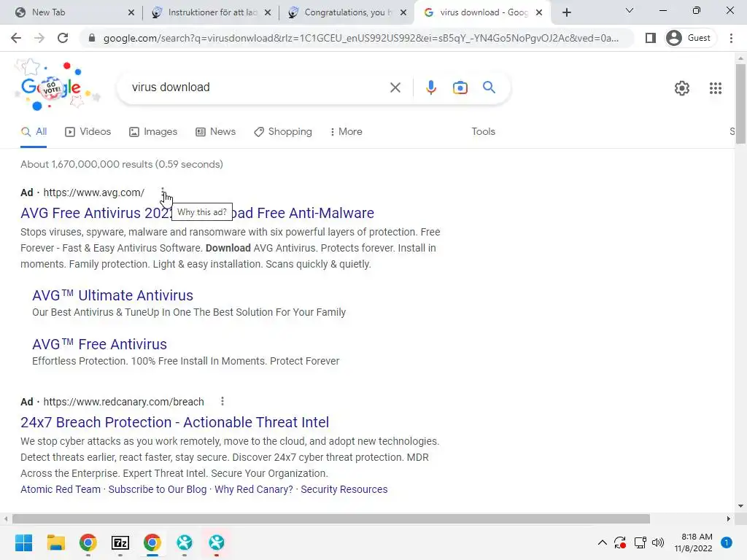Image resolution: width=747 pixels, height=560 pixels.
Task: Open Google quick settings gear
Action: [682, 88]
